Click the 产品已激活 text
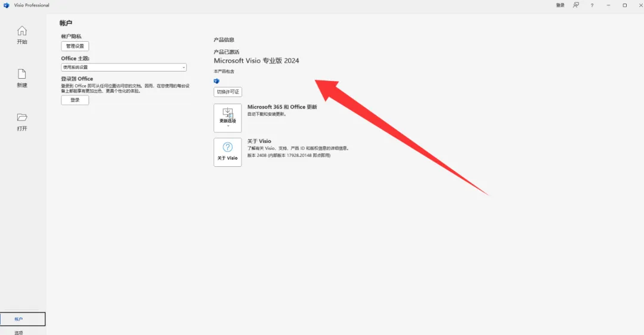Viewport: 644px width, 335px height. coord(227,52)
